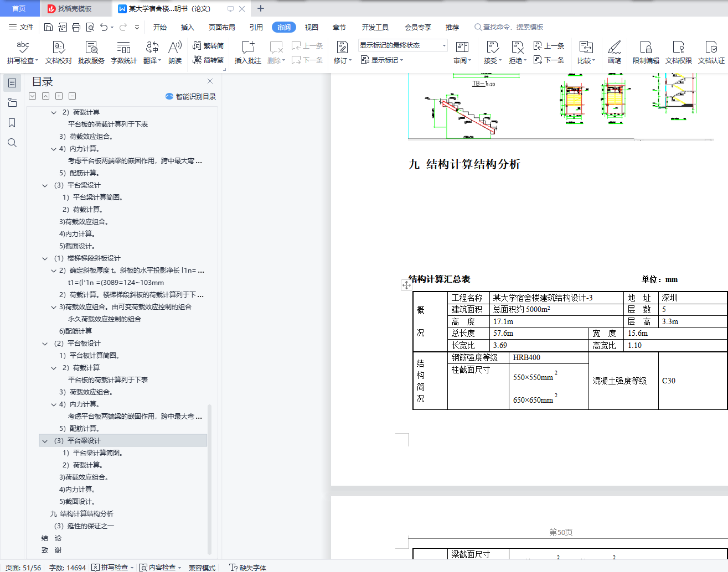Open 文档权限 document permissions

(x=679, y=53)
